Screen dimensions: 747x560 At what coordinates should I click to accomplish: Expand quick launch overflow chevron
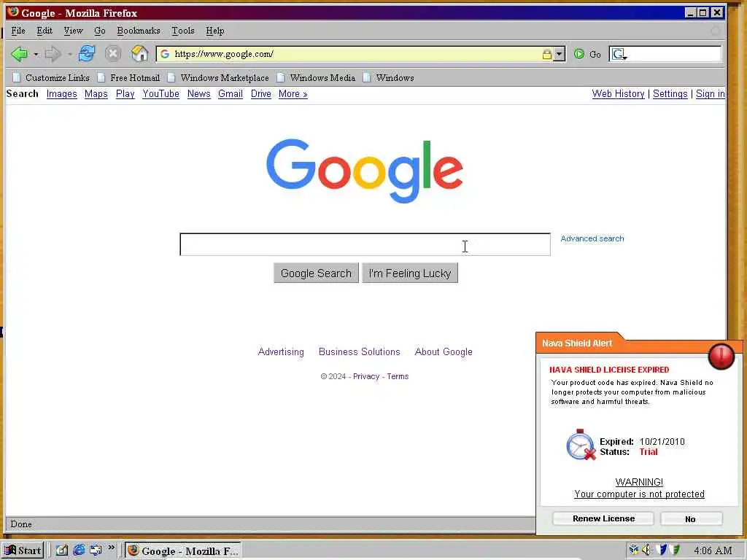coord(112,548)
